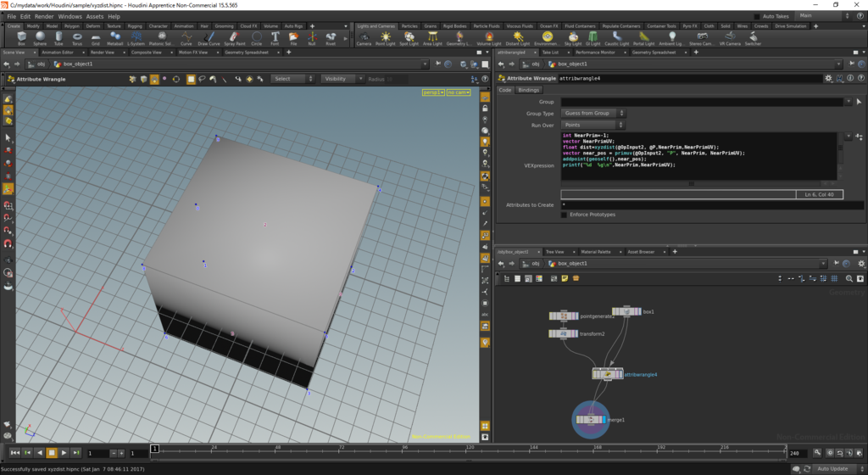Open the Render menu
The image size is (868, 475).
[44, 16]
